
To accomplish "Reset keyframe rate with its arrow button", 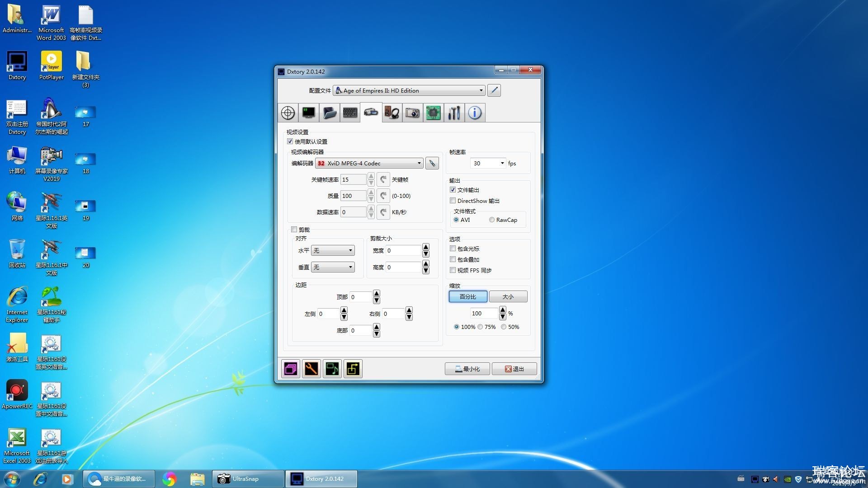I will click(x=383, y=179).
